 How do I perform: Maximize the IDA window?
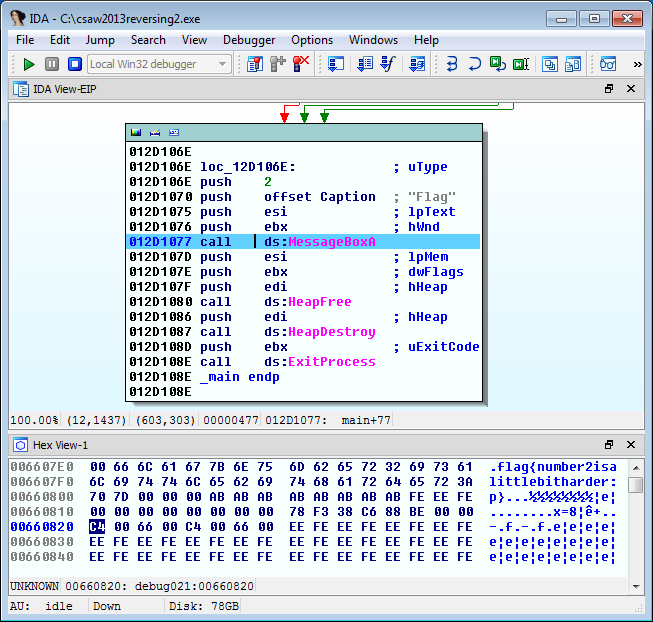click(x=594, y=19)
